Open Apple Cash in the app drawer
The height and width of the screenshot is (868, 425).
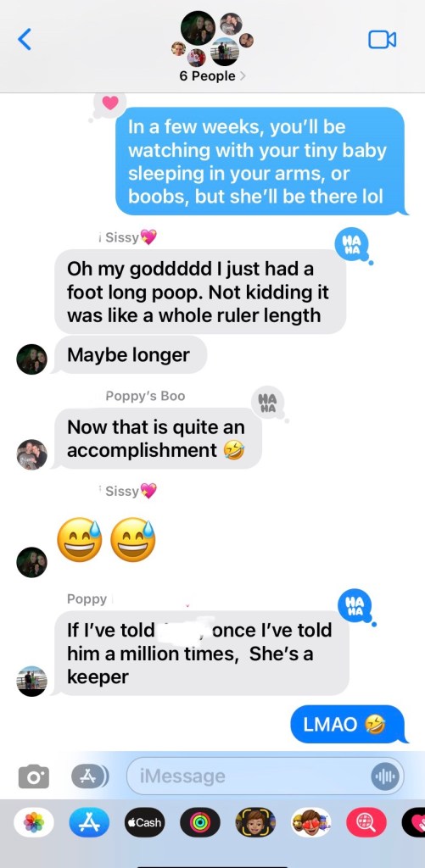[x=144, y=822]
